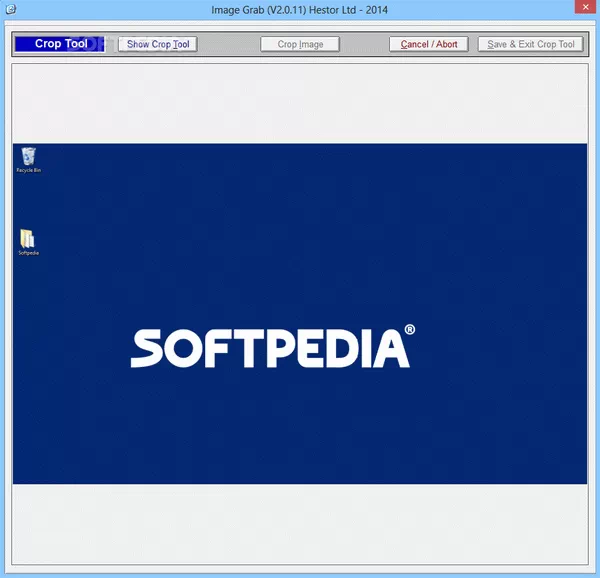The width and height of the screenshot is (600, 578).
Task: Click the white SOFTPEDIA logo text
Action: pyautogui.click(x=270, y=348)
